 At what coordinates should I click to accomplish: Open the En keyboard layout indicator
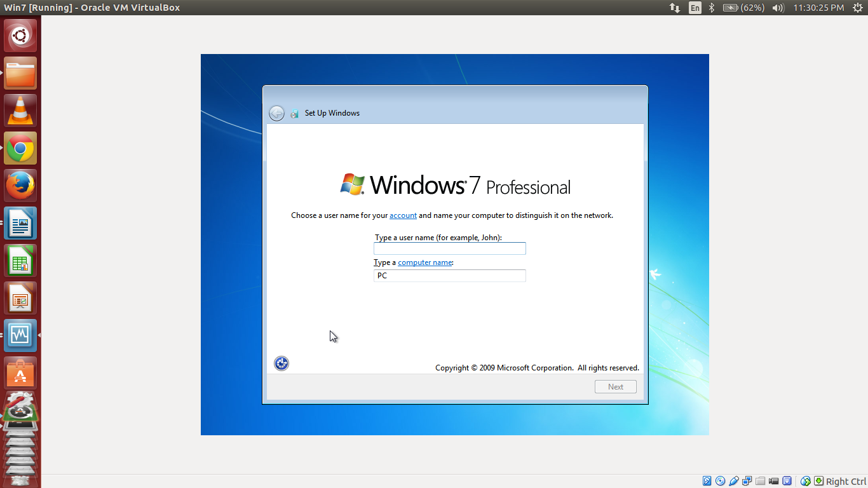(695, 8)
